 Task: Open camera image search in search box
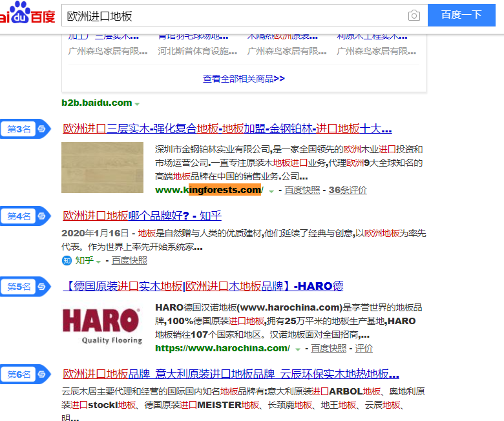point(414,15)
